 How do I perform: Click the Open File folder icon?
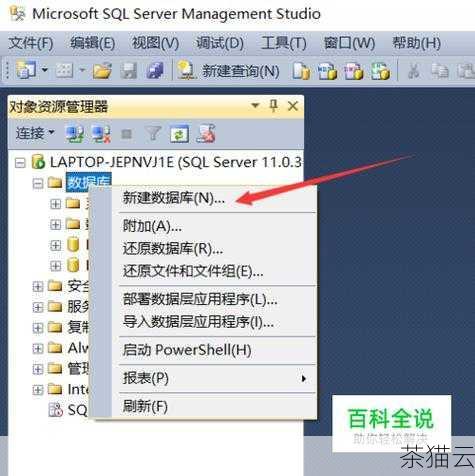coord(102,71)
